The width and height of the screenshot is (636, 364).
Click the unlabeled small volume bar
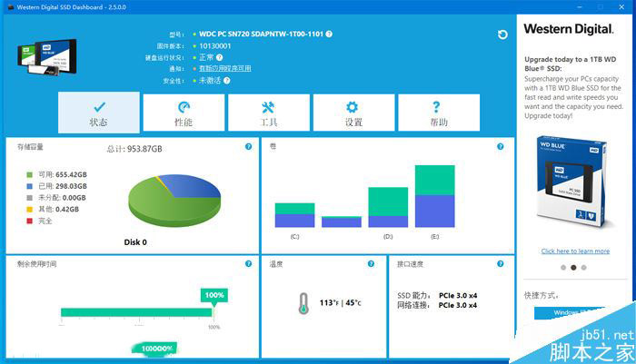tap(341, 221)
